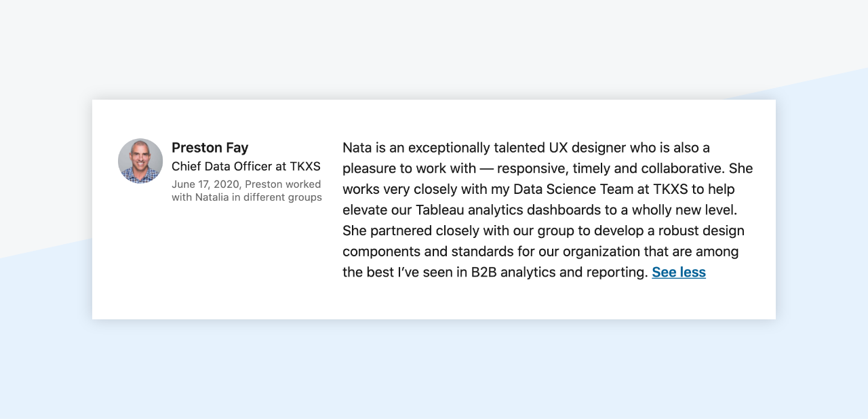Screen dimensions: 868x419
Task: Open the Preston Fay name link
Action: click(x=210, y=147)
